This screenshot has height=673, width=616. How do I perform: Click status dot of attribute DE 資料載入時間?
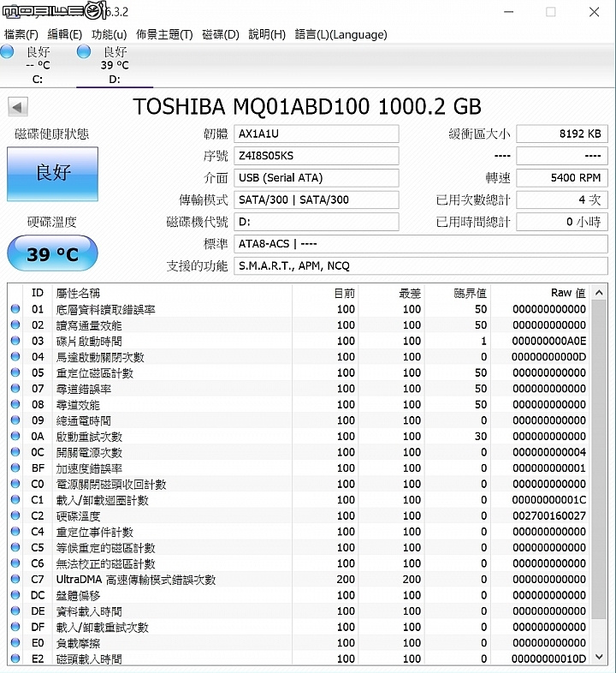tap(15, 610)
